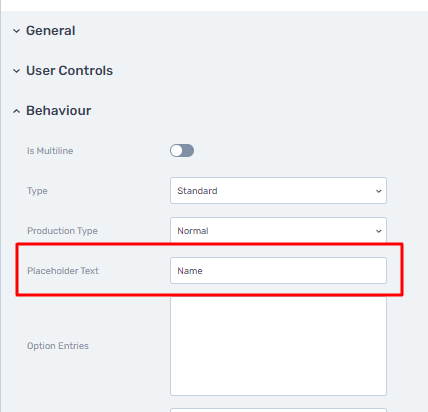428x412 pixels.
Task: Click the Placeholder Text label
Action: (63, 271)
